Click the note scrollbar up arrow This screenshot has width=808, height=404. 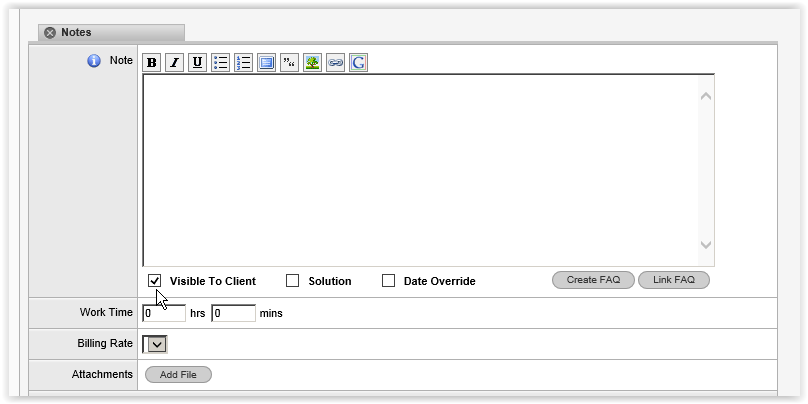(706, 96)
